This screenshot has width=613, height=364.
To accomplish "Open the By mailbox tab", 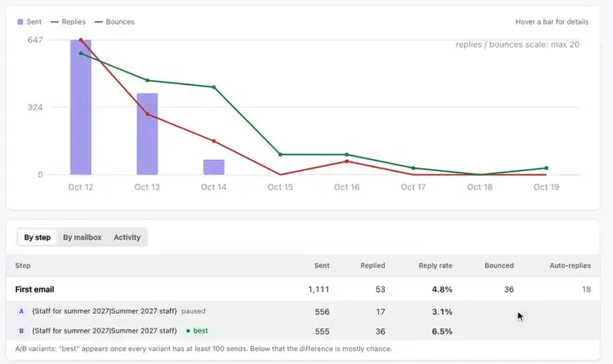I will pyautogui.click(x=82, y=237).
